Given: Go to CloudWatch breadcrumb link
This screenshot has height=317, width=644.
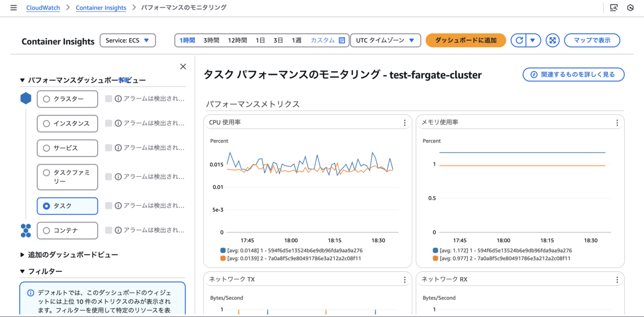Looking at the screenshot, I should point(42,8).
